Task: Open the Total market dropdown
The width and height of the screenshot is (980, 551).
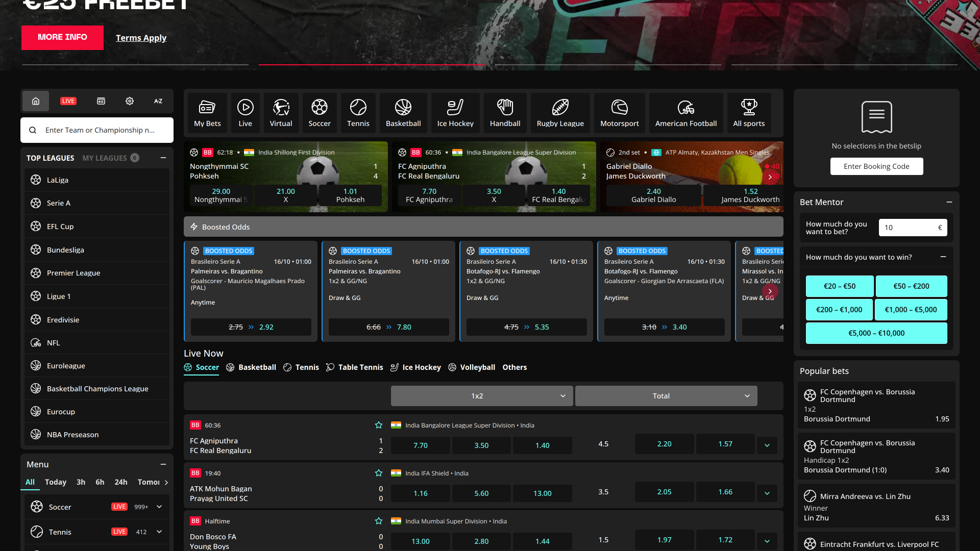Action: (x=666, y=395)
